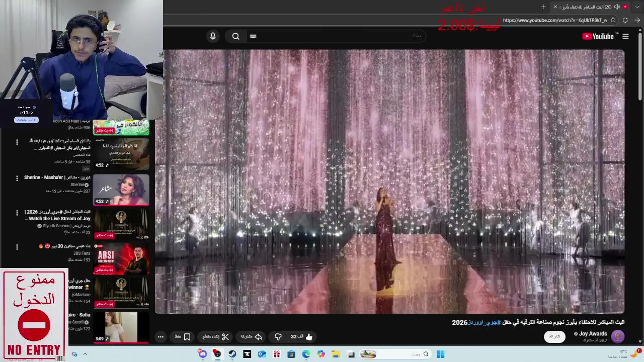The image size is (644, 362).
Task: Open the ABSI stream now live thumbnail
Action: point(121,258)
